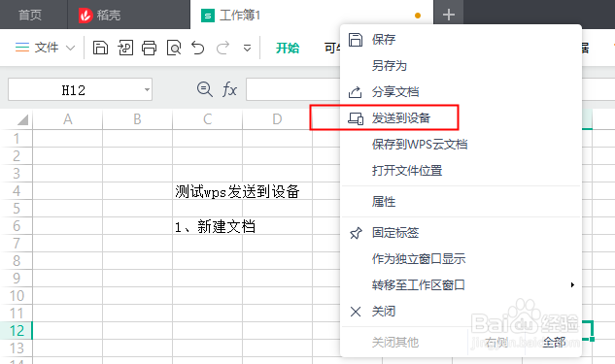Click cell containing 1、新建文档
This screenshot has width=615, height=364.
215,226
